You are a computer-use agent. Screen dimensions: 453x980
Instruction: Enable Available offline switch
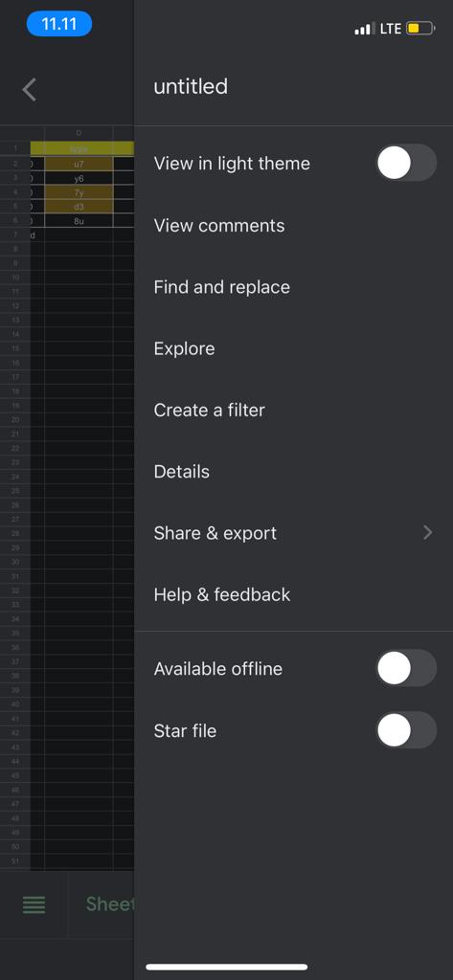pyautogui.click(x=406, y=668)
